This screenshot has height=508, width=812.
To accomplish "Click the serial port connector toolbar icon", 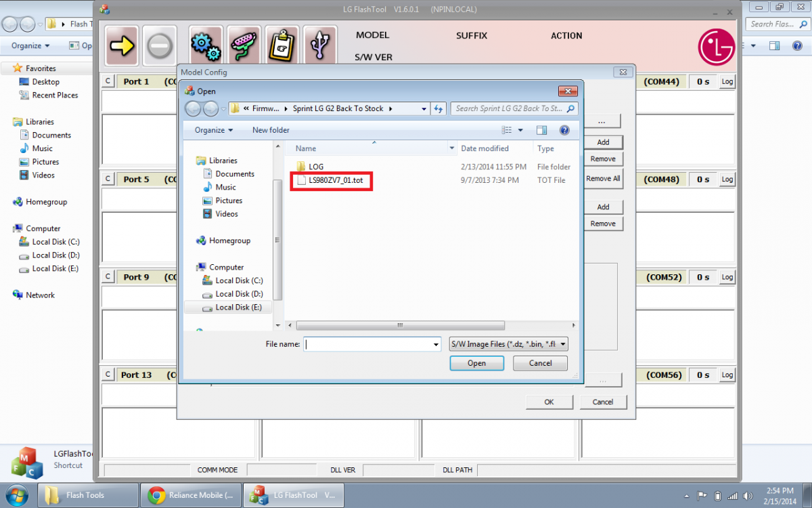I will coord(244,45).
